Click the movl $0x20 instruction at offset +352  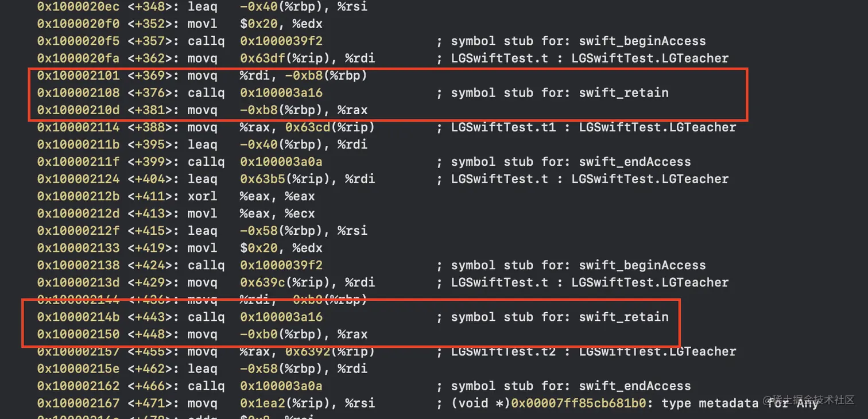255,24
